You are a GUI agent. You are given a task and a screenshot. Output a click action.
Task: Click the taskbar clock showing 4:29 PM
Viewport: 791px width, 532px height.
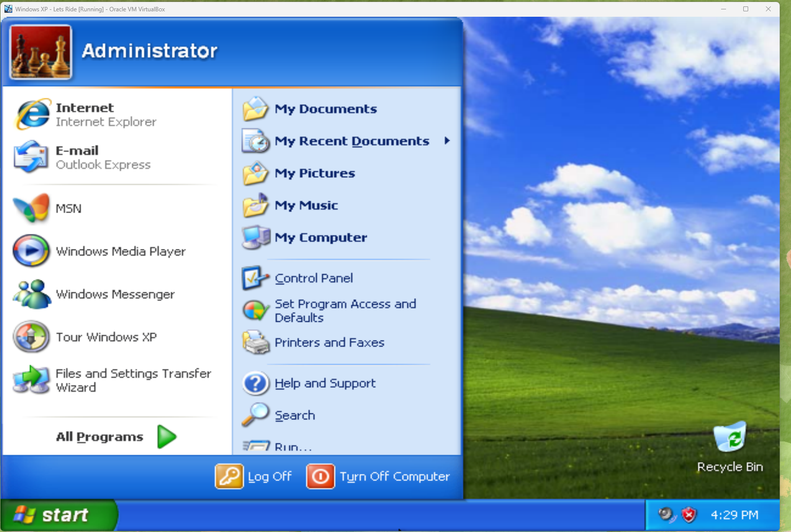[x=734, y=515]
